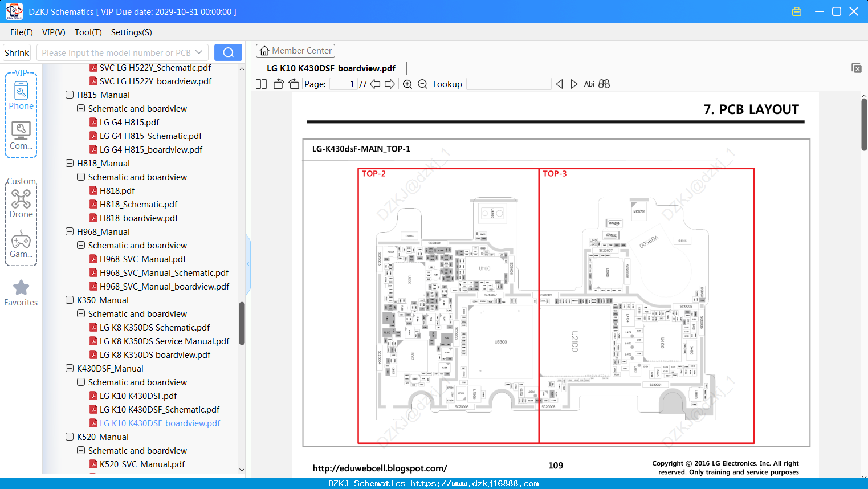Click the Shrink button
The width and height of the screenshot is (868, 489).
[x=17, y=52]
